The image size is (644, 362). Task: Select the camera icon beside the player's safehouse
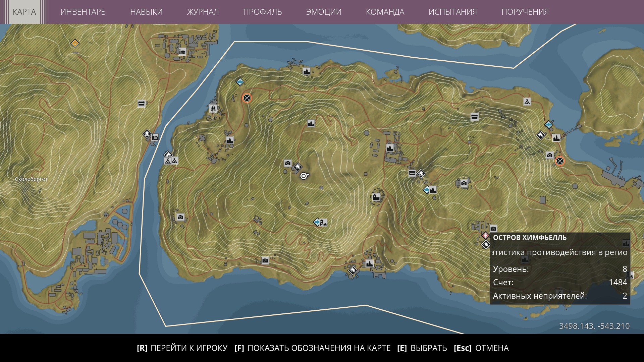click(x=287, y=163)
